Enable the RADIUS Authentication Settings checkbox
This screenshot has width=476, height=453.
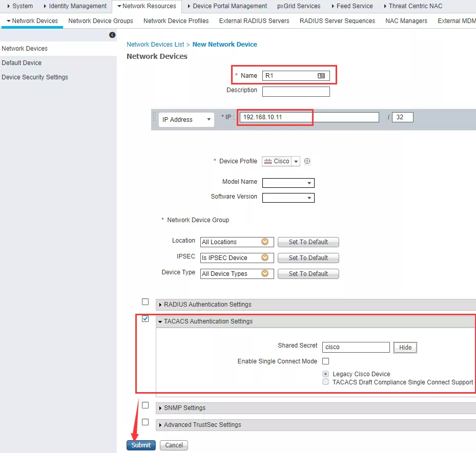[146, 302]
